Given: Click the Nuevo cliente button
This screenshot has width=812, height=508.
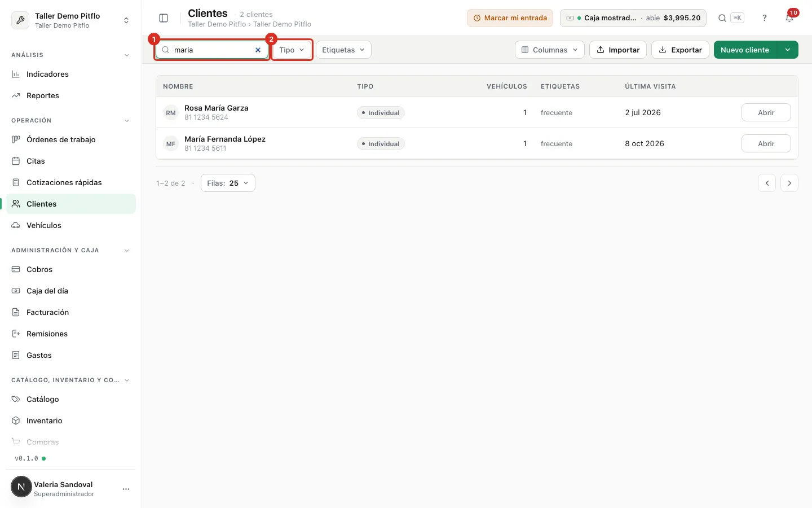Looking at the screenshot, I should click(x=745, y=50).
